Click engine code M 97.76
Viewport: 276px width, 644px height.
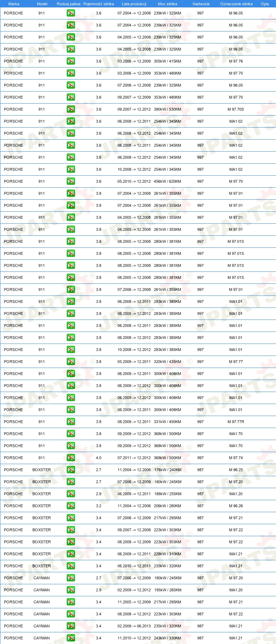(x=236, y=61)
